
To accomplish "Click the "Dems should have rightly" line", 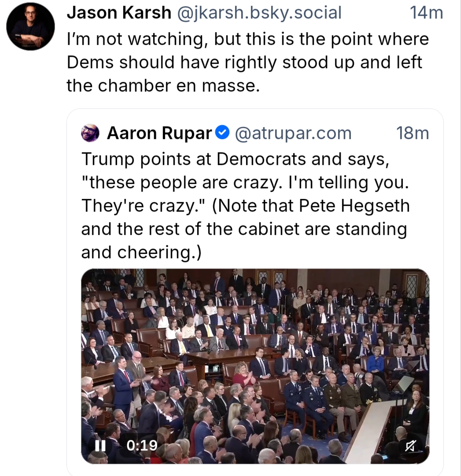I will [x=244, y=62].
